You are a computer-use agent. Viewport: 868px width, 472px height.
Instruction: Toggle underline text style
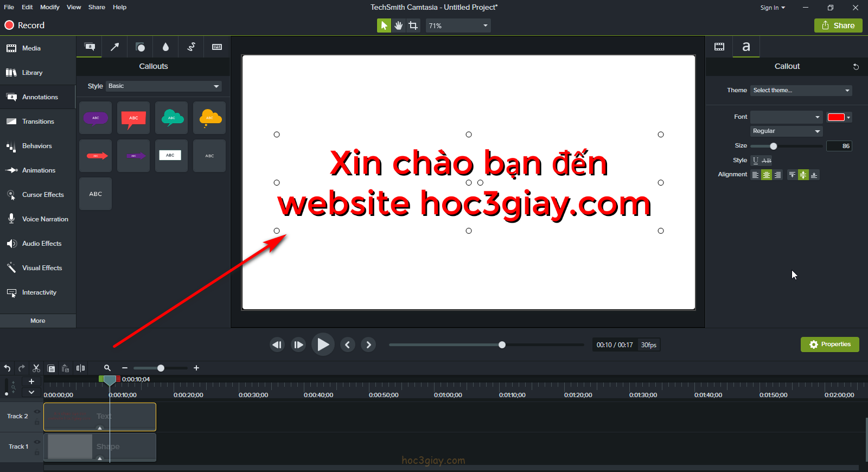[756, 161]
